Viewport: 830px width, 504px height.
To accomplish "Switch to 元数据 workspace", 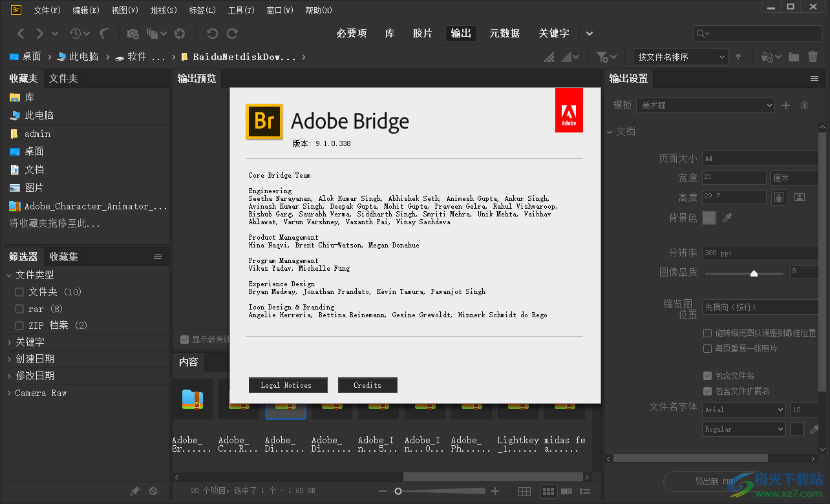I will (504, 34).
